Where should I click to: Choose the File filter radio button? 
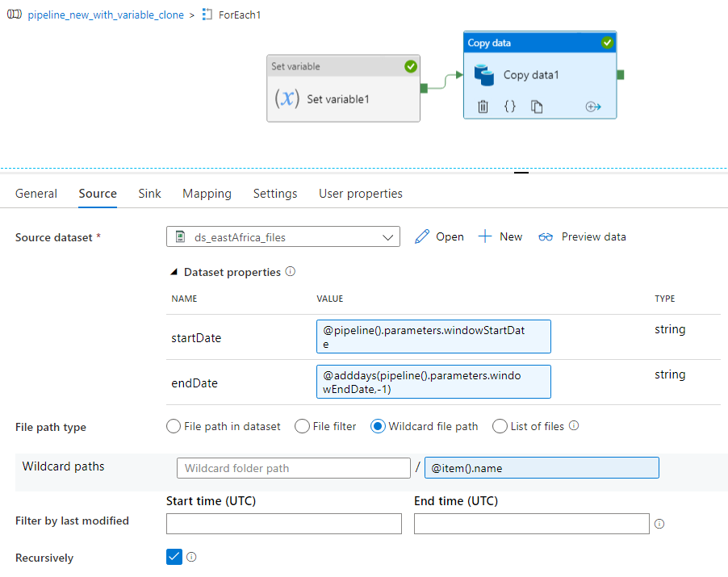click(x=302, y=426)
